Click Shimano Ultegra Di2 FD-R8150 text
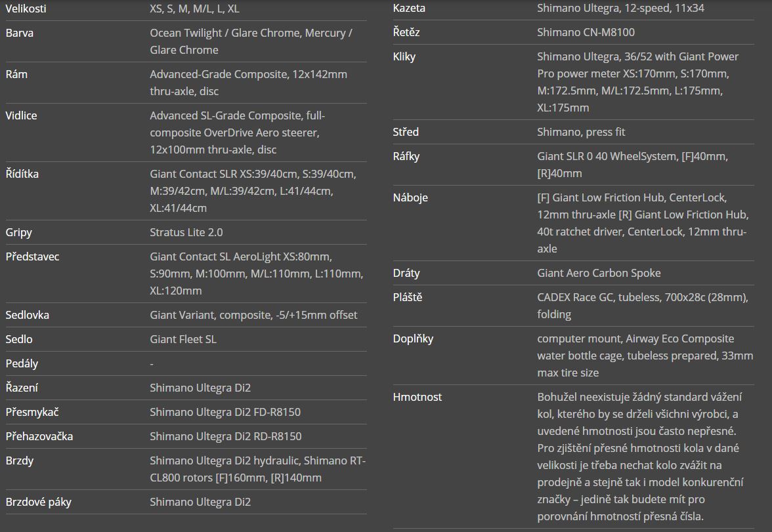 point(225,412)
